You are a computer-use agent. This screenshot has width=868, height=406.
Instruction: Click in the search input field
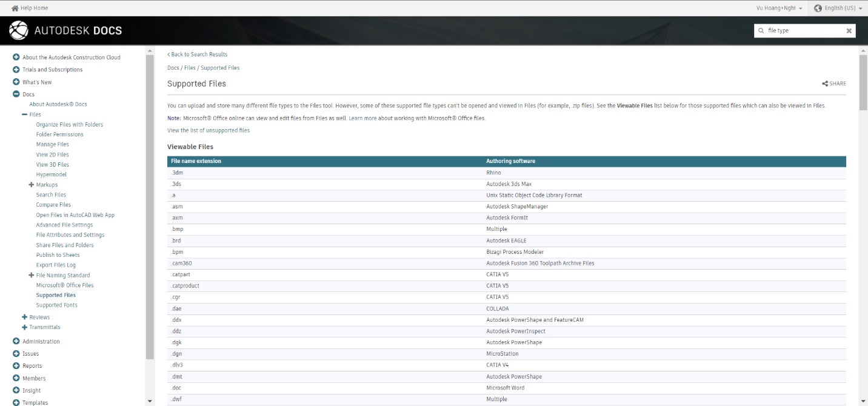coord(805,30)
